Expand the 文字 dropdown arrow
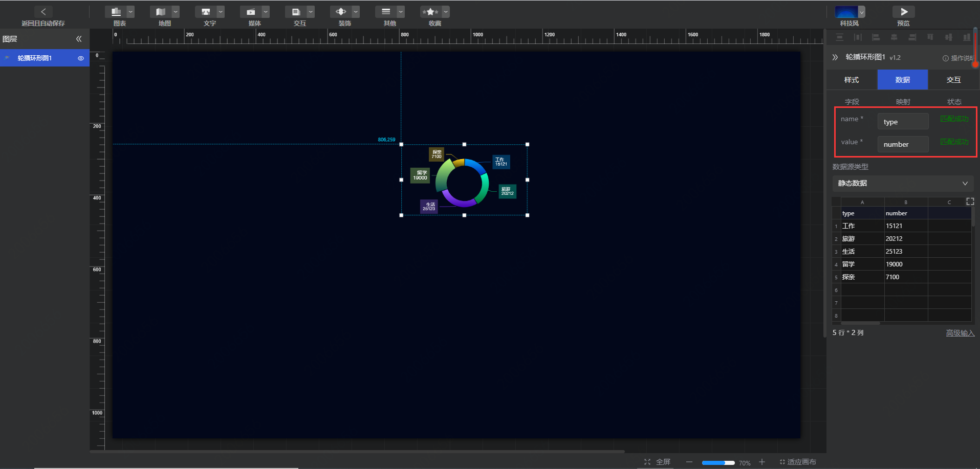Viewport: 980px width, 469px height. click(x=221, y=11)
